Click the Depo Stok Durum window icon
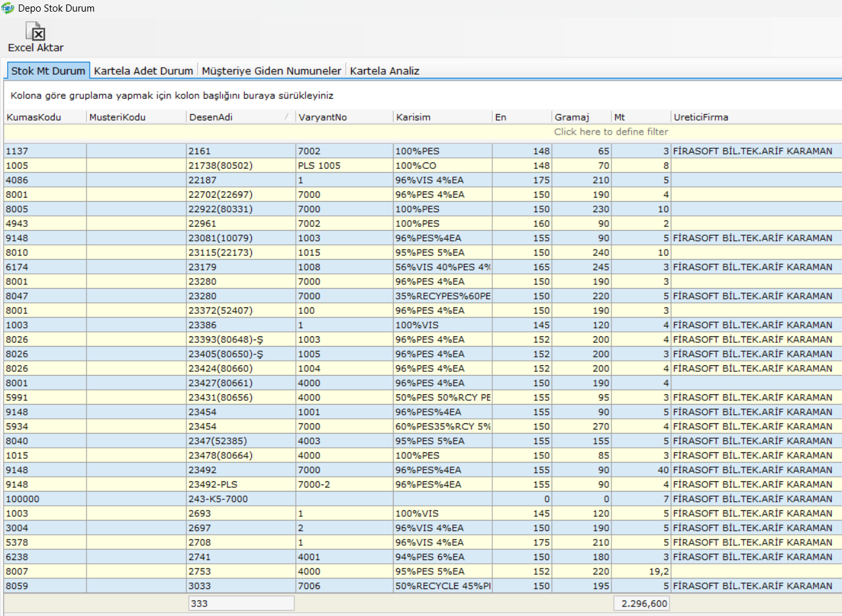 pyautogui.click(x=8, y=8)
